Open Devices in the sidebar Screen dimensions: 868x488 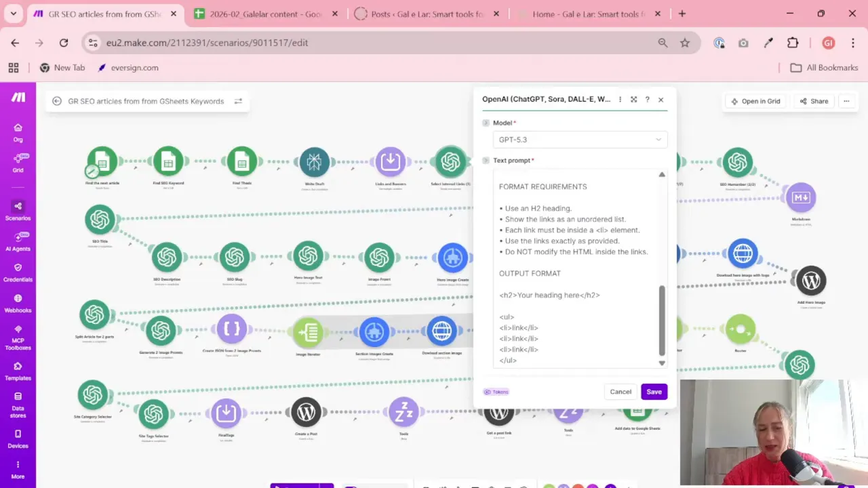(x=18, y=439)
